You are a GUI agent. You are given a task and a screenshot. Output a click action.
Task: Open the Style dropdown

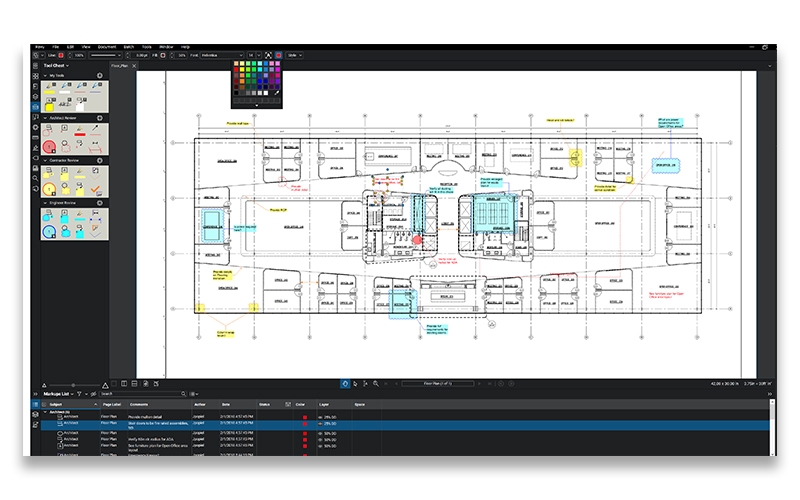(295, 55)
